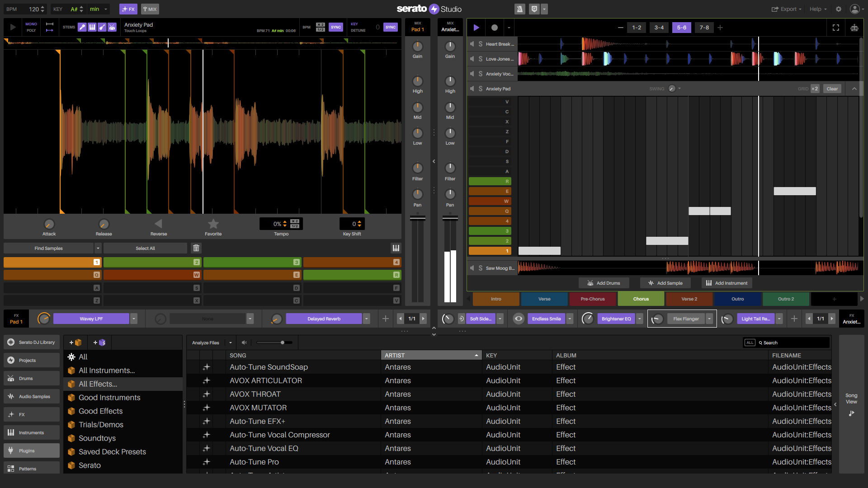Open the Wavey LPF effect dropdown
Image resolution: width=868 pixels, height=488 pixels.
(134, 319)
